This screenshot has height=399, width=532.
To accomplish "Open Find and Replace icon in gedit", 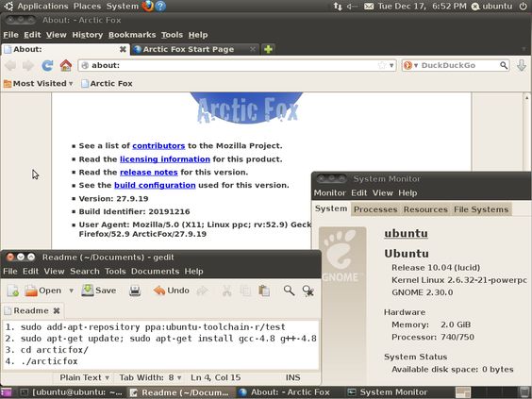I will click(308, 291).
